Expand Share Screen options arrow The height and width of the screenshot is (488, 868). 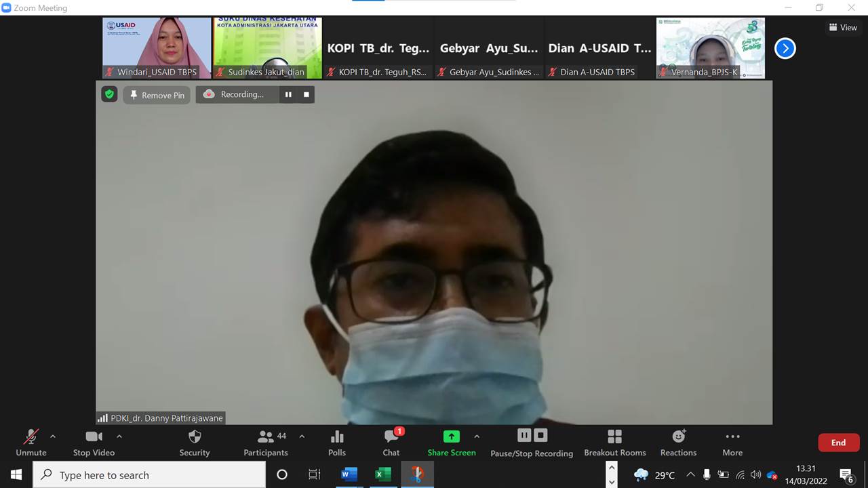(477, 436)
